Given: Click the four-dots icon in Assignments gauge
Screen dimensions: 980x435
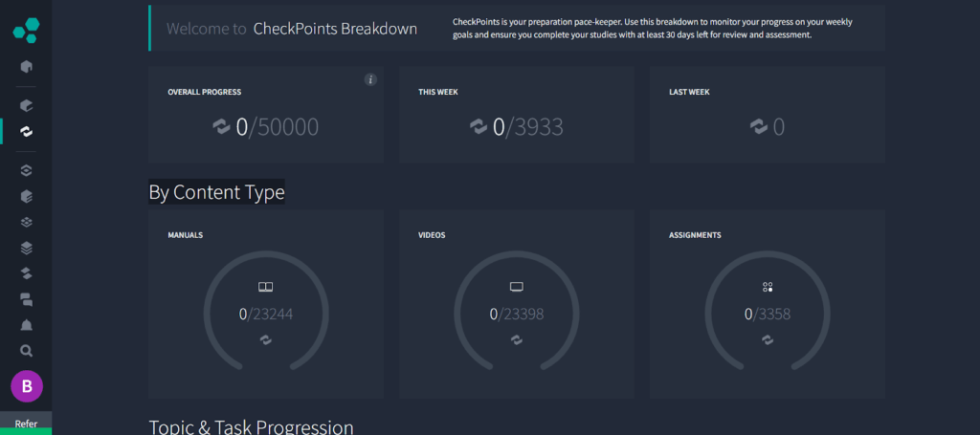Looking at the screenshot, I should (768, 287).
